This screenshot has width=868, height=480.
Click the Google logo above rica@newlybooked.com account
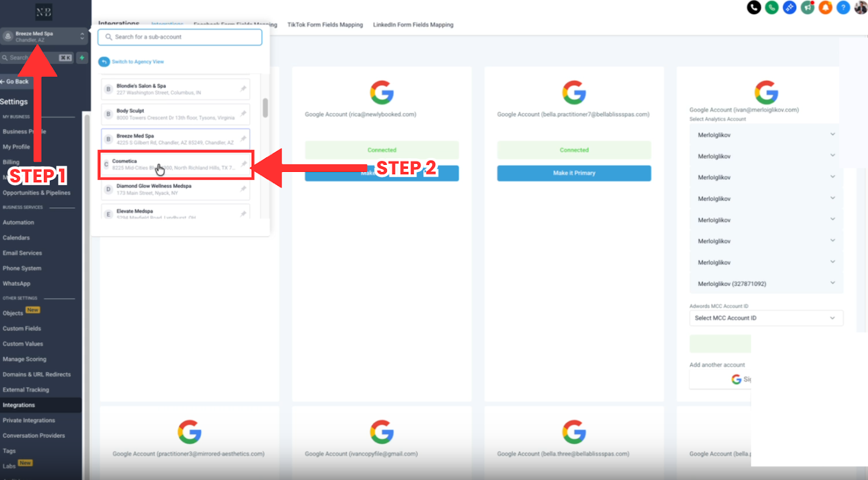382,93
